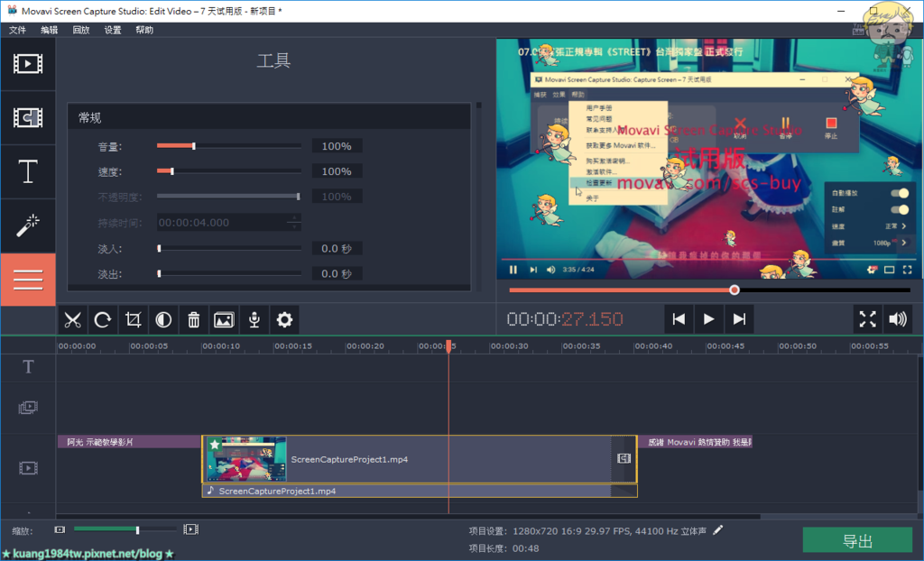Open the titles tab with T icon

coord(28,172)
